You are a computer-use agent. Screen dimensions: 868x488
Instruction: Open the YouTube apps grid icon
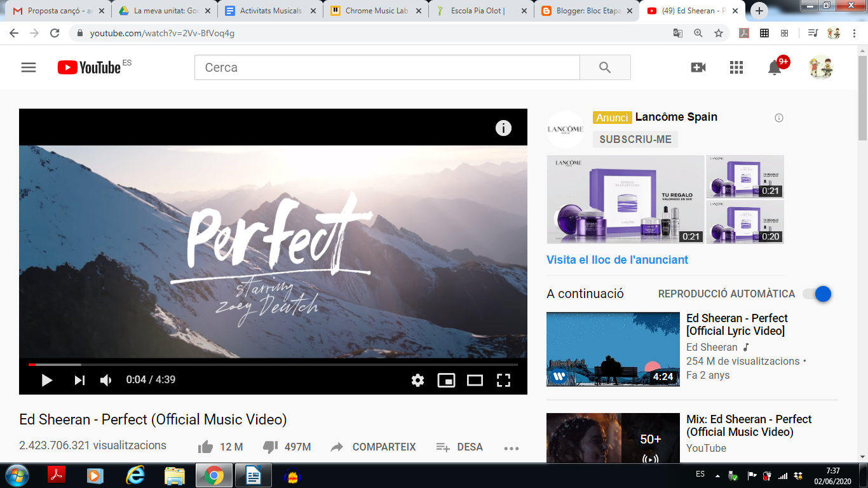coord(736,67)
